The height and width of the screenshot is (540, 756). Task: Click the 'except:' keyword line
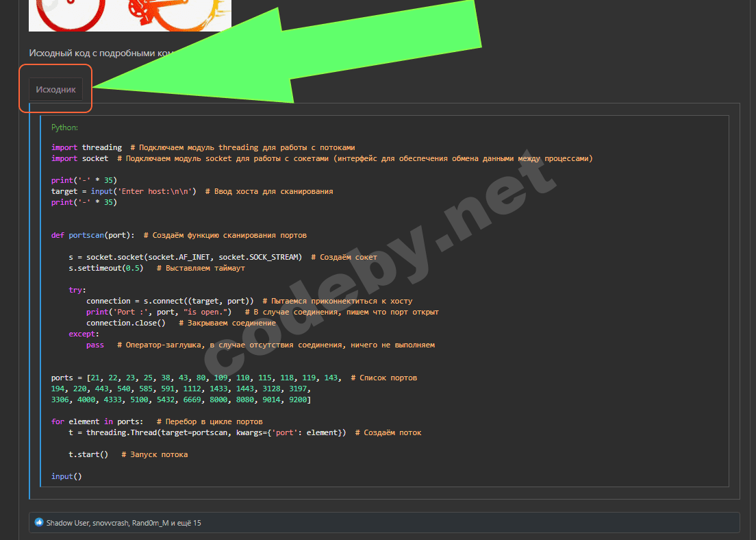(x=84, y=334)
